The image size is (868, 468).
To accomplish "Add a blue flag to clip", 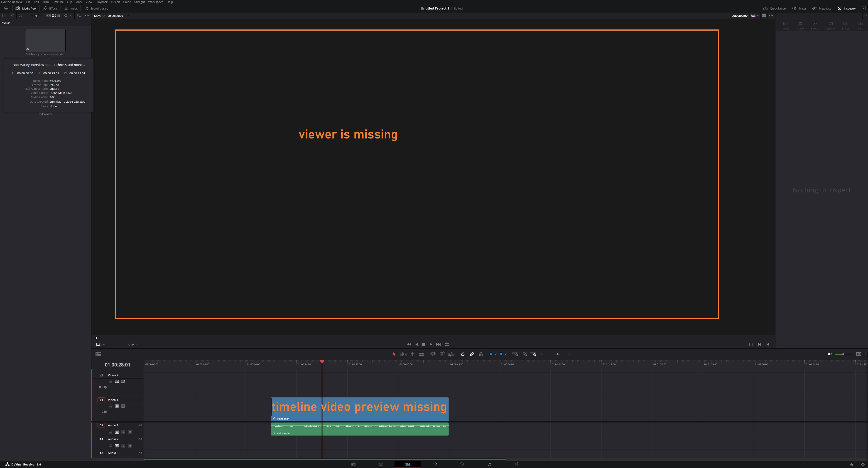I will pyautogui.click(x=491, y=354).
